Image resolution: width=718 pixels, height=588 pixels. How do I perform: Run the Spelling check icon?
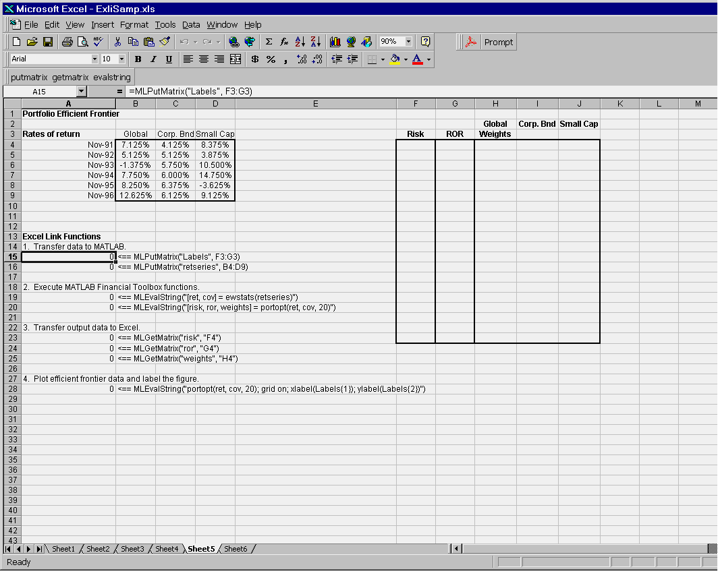click(x=98, y=42)
